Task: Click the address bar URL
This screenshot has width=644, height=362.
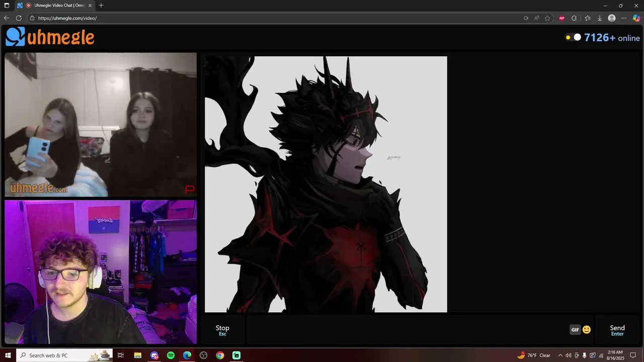Action: click(67, 18)
